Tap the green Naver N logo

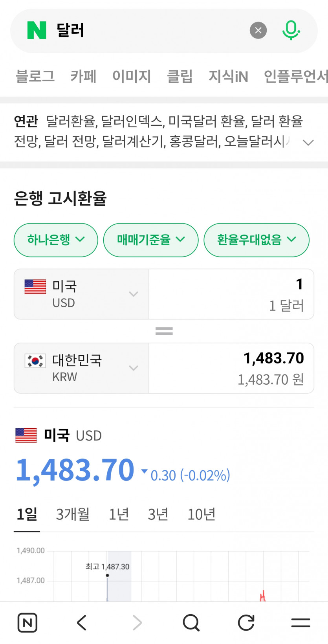pyautogui.click(x=37, y=30)
